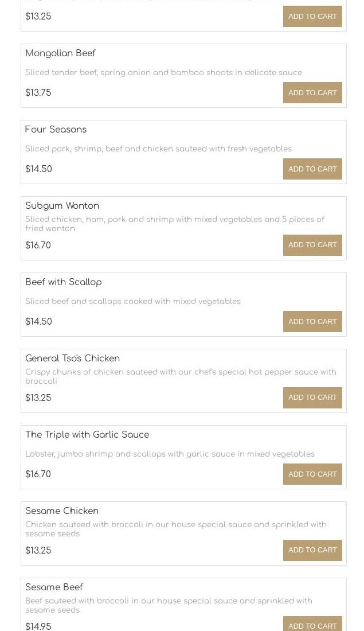The height and width of the screenshot is (631, 364).
Task: Click the $16.70 Triple Garlic Sauce price
Action: [x=38, y=474]
